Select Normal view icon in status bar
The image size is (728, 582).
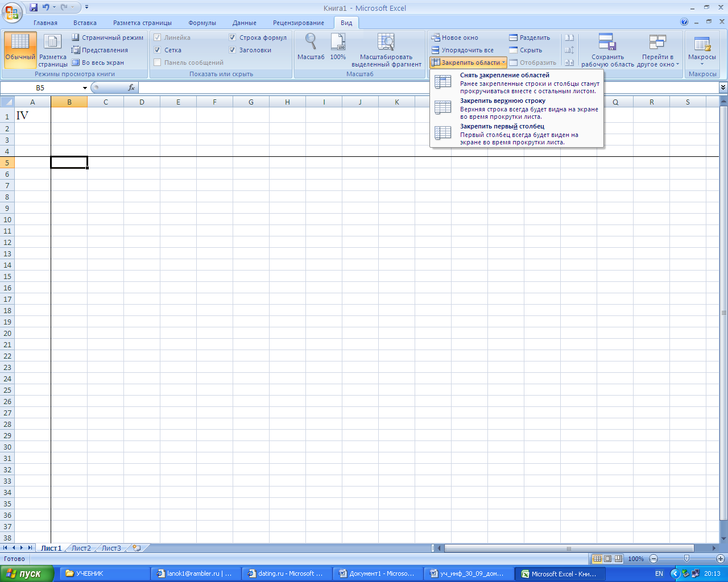(597, 559)
